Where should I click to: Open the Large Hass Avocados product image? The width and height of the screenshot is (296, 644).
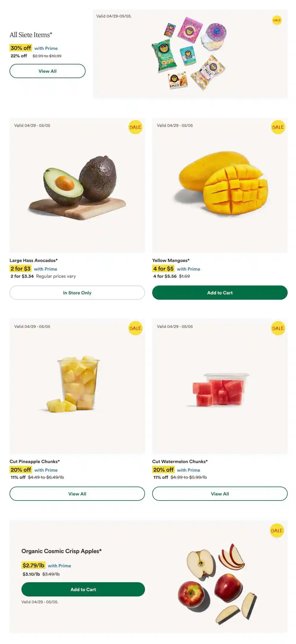pyautogui.click(x=77, y=186)
